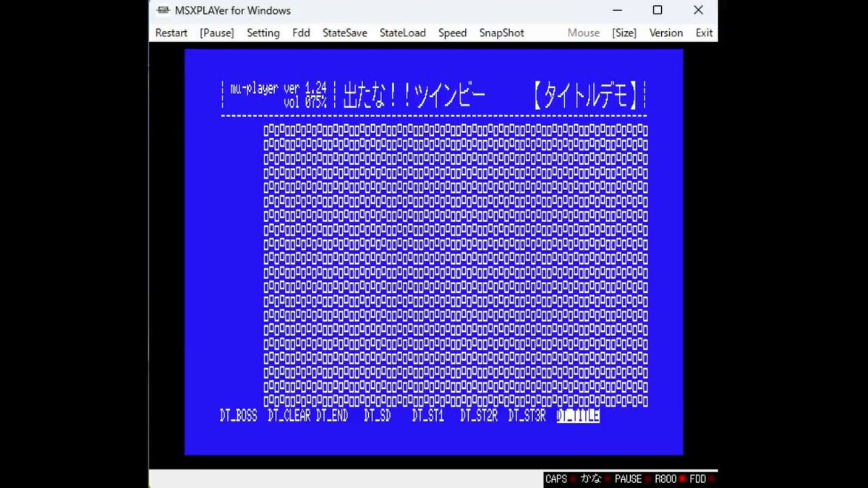Open the Version menu item
The image size is (868, 488).
click(x=666, y=33)
